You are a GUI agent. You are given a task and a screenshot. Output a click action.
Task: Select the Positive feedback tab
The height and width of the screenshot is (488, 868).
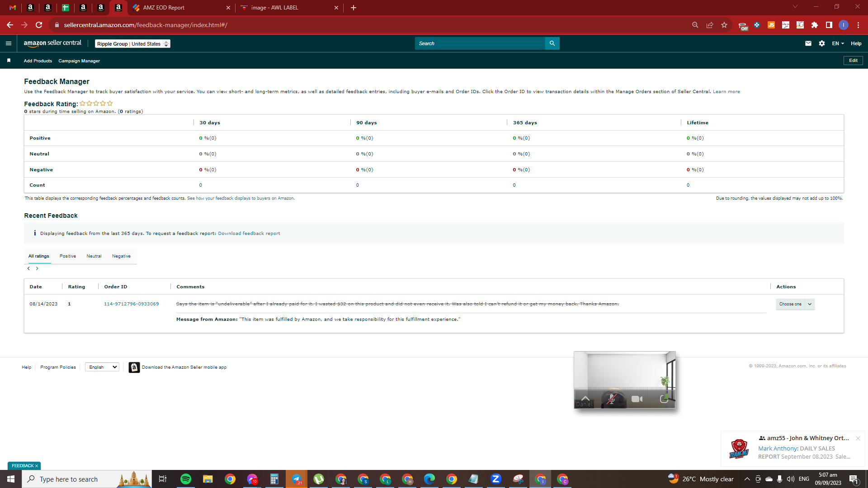pyautogui.click(x=68, y=256)
